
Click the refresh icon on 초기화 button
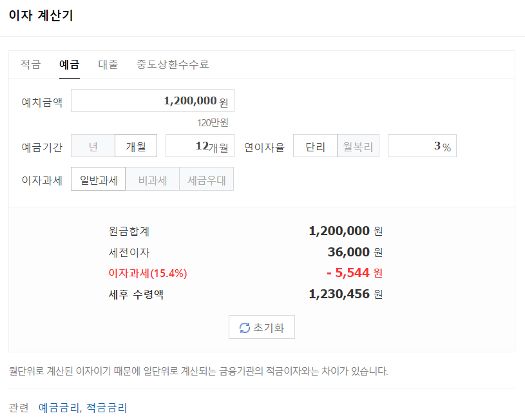243,327
